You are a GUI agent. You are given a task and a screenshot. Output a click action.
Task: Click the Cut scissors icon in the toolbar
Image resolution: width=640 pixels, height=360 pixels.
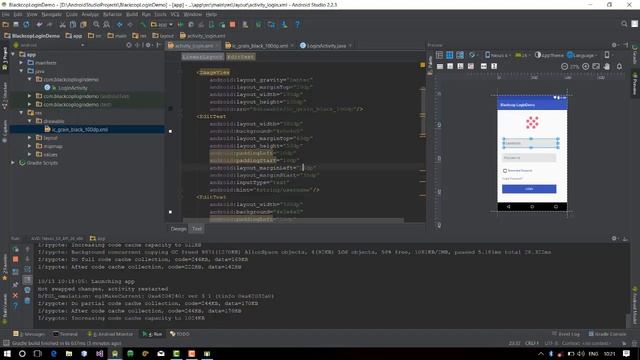(x=62, y=24)
